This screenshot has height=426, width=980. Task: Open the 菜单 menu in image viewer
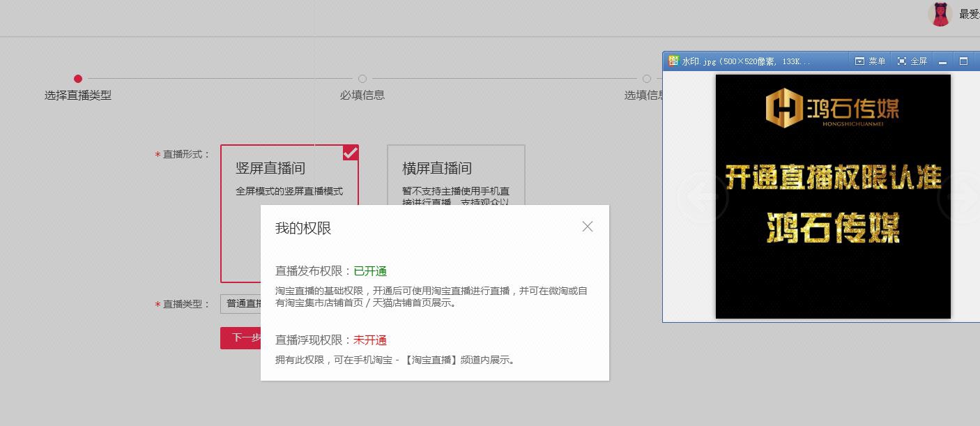[871, 61]
